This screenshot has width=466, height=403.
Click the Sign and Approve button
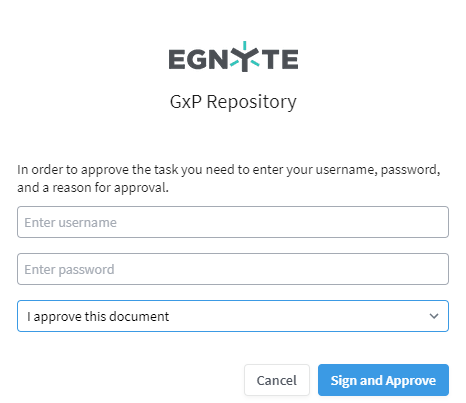[383, 380]
